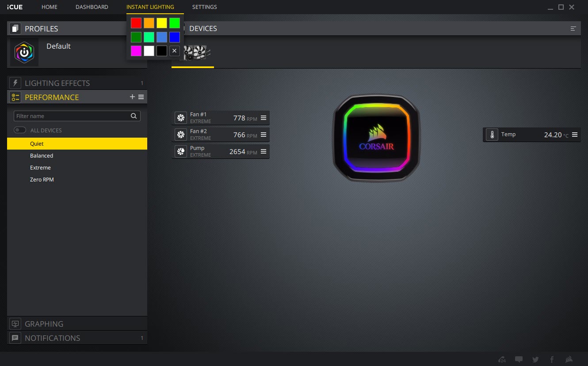
Task: Toggle the All Devices switch
Action: point(20,130)
